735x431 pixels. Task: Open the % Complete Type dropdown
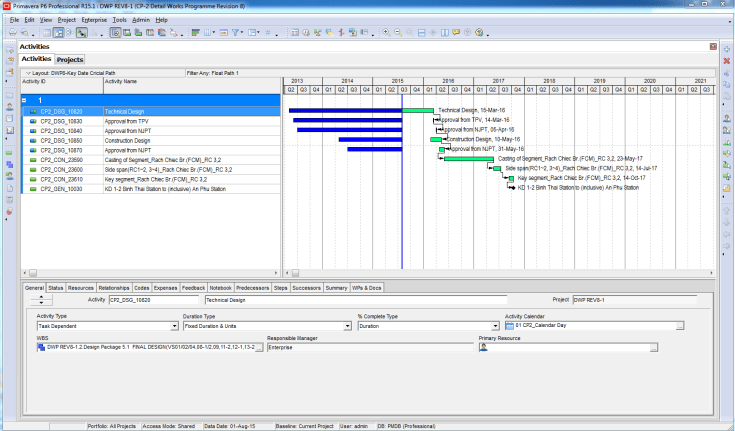click(495, 326)
